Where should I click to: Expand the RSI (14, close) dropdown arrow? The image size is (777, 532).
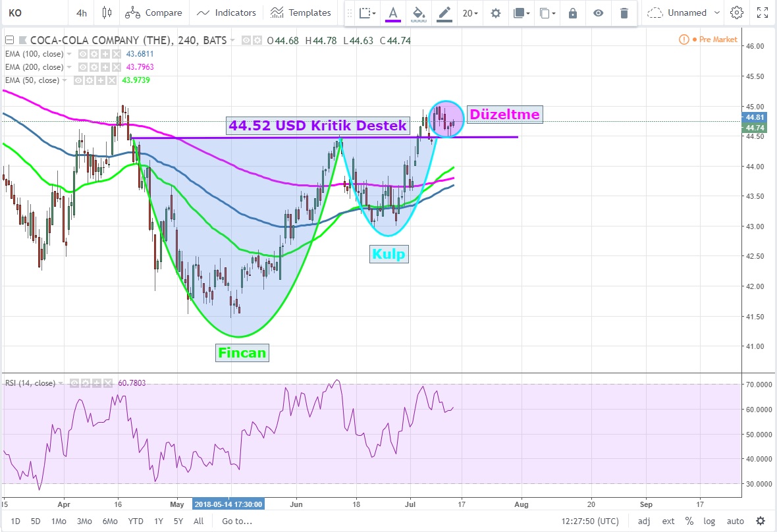(61, 383)
